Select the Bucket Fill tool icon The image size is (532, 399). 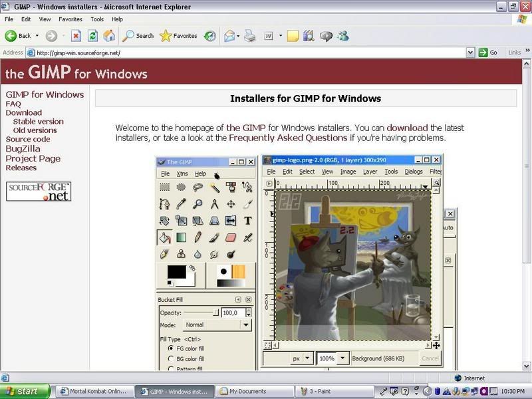(164, 237)
